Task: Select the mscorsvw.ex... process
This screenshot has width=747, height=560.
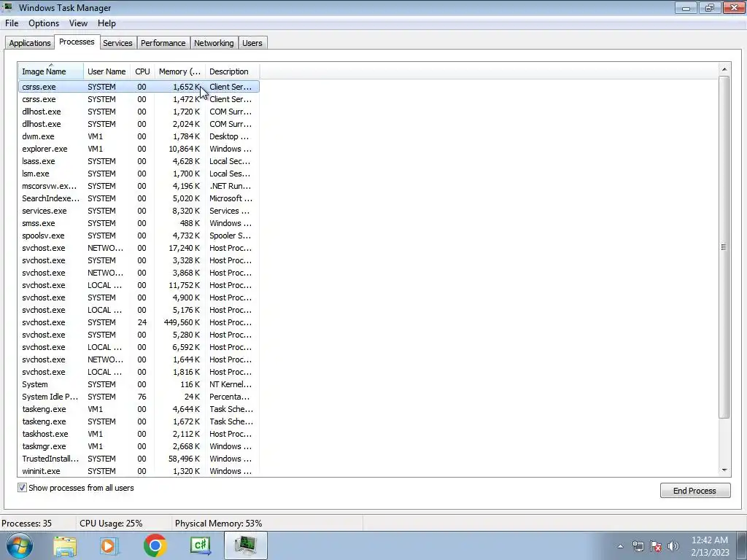Action: point(139,186)
